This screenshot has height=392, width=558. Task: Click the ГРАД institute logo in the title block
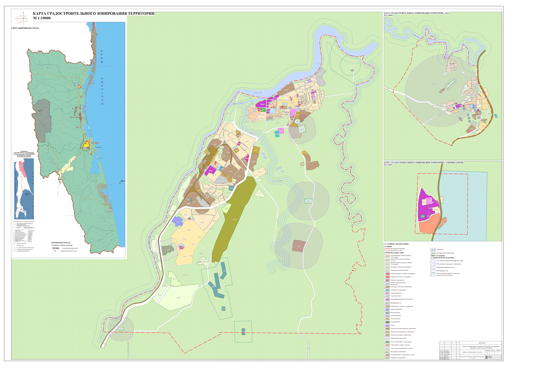click(493, 357)
